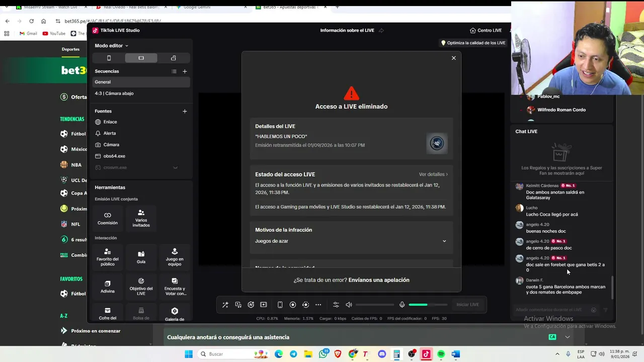Open the more options ellipsis in toolbar
The image size is (644, 362).
point(318,305)
